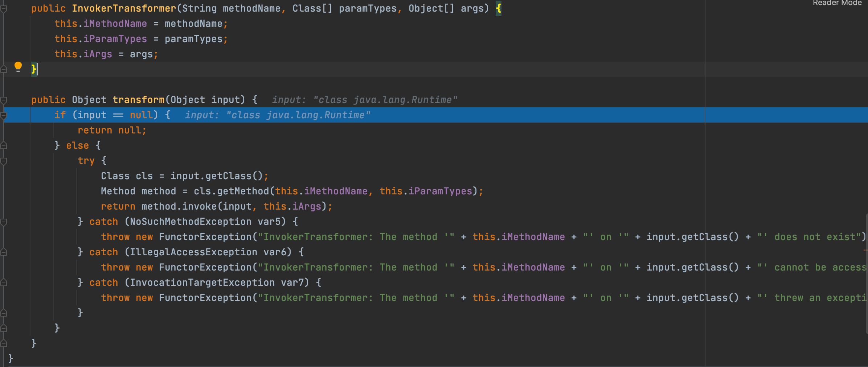Screen dimensions: 868x367
Task: Click the constructor closing brace fold marker
Action: pos(4,69)
